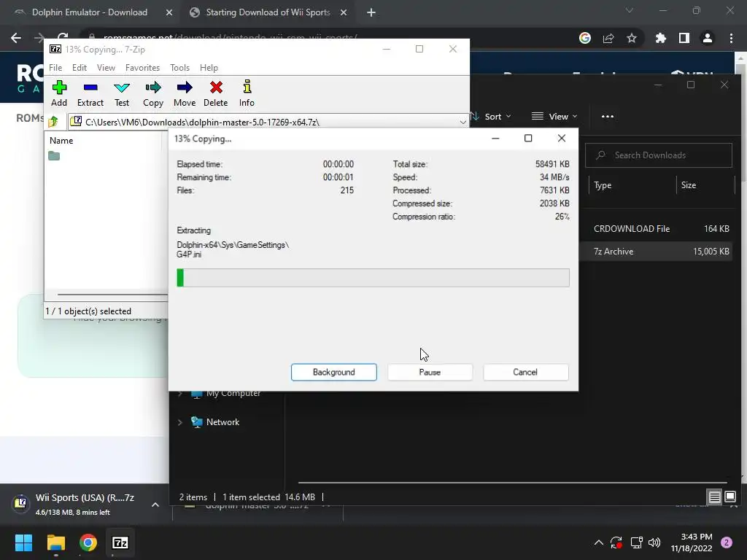The width and height of the screenshot is (747, 560).
Task: Select the CRDOWNLOAD File row
Action: click(x=657, y=228)
